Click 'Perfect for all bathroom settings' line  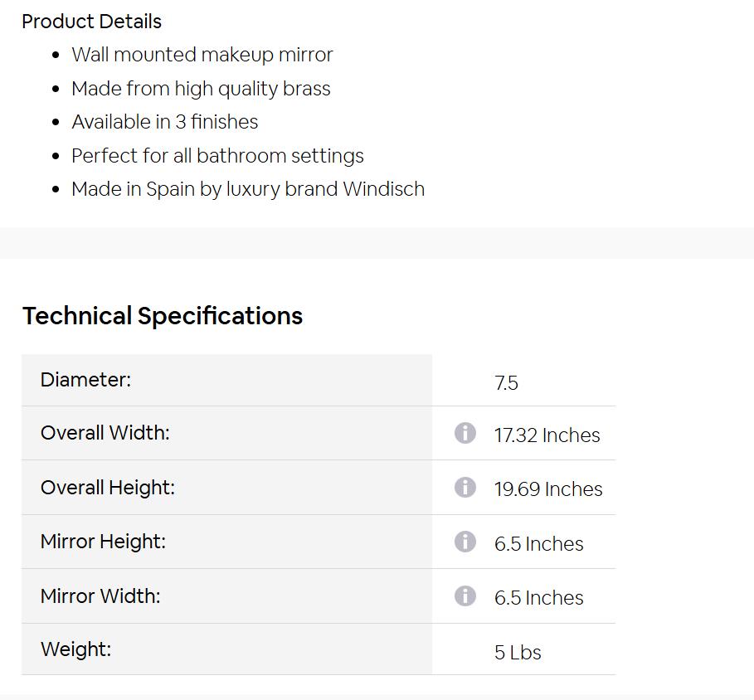[217, 156]
